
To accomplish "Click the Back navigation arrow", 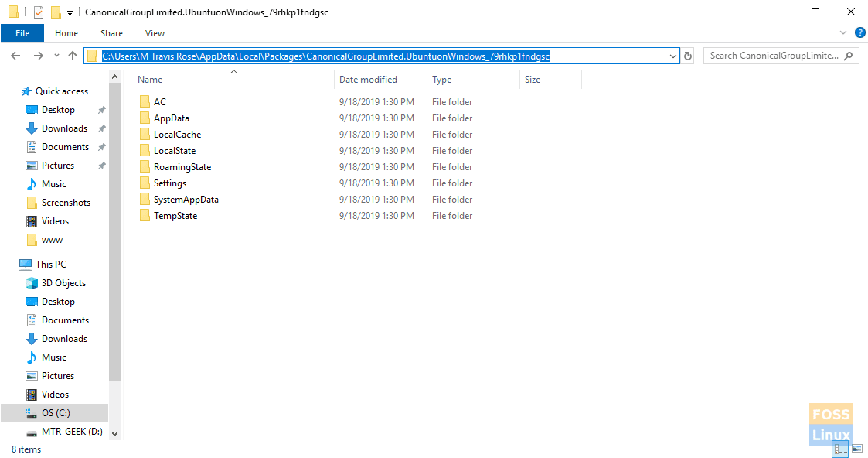I will point(15,56).
